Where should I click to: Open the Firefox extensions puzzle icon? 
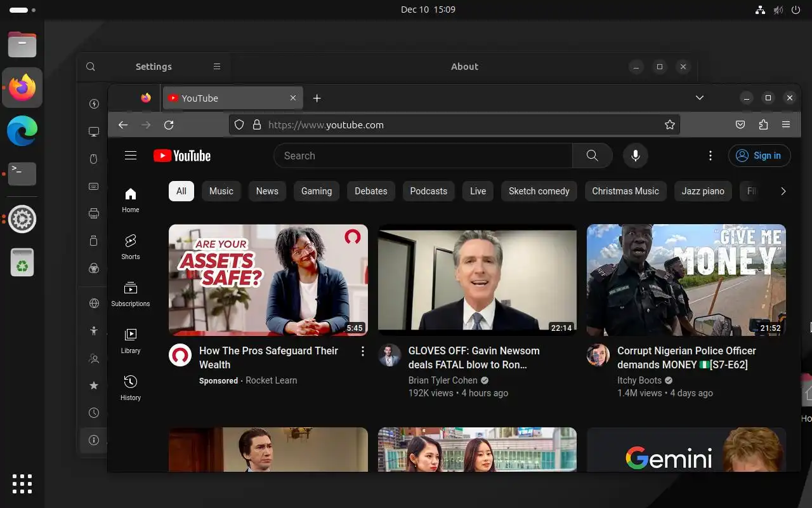tap(763, 125)
